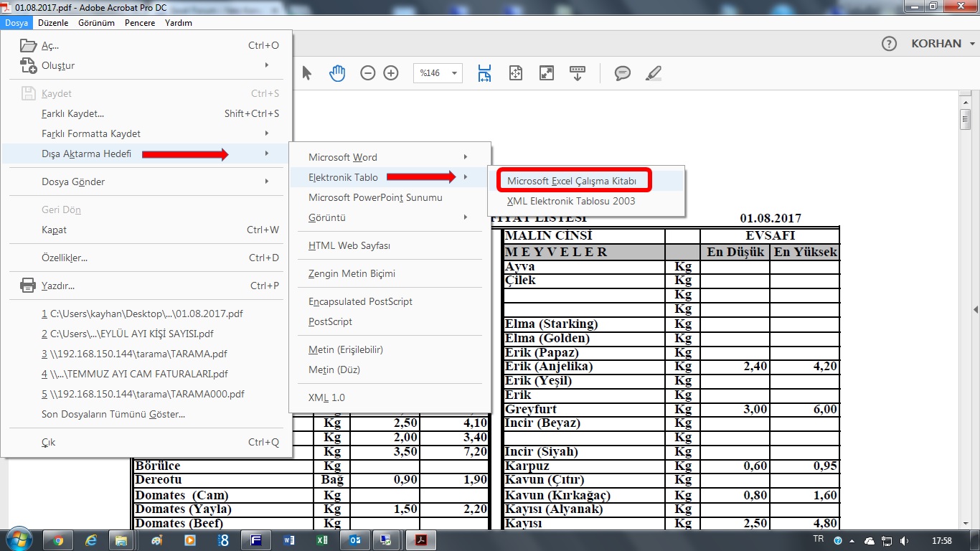Expand the Oluştur submenu arrow
Viewport: 980px width, 551px height.
(x=267, y=65)
